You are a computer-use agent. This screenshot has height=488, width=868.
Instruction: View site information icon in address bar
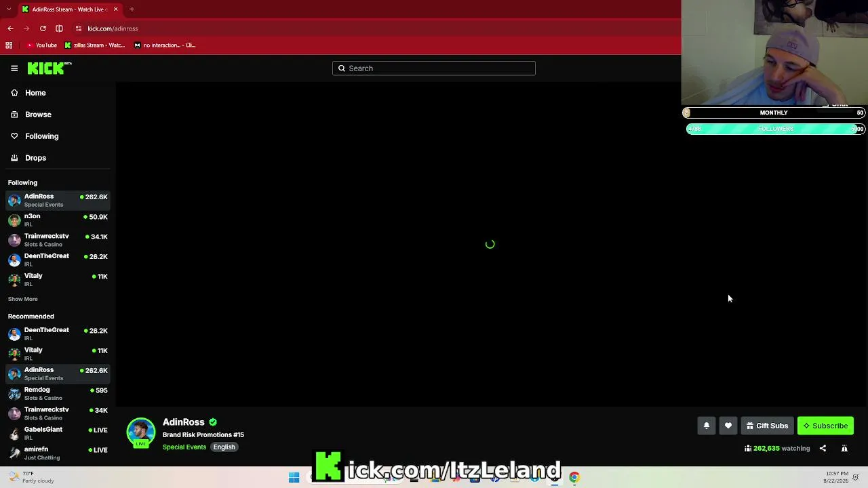point(79,28)
